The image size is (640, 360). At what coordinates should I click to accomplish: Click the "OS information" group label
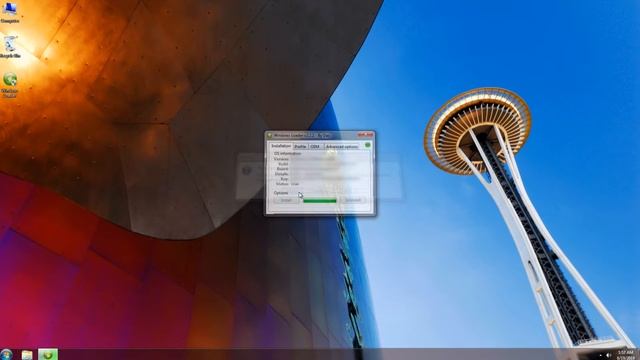[x=287, y=153]
